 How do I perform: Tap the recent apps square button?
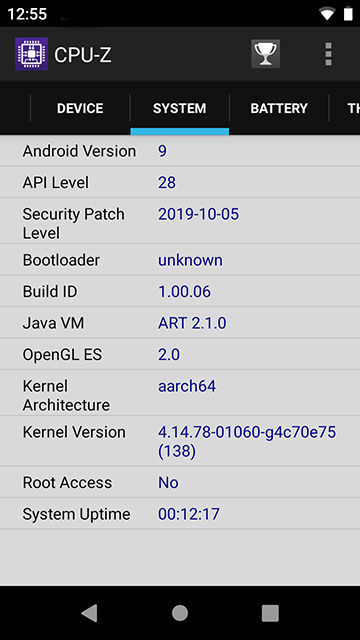[270, 613]
